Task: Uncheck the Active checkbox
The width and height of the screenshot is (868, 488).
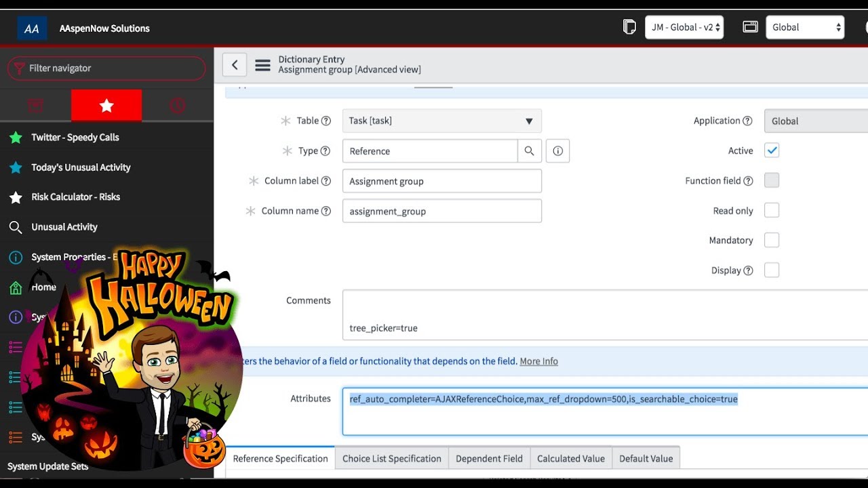Action: point(772,150)
